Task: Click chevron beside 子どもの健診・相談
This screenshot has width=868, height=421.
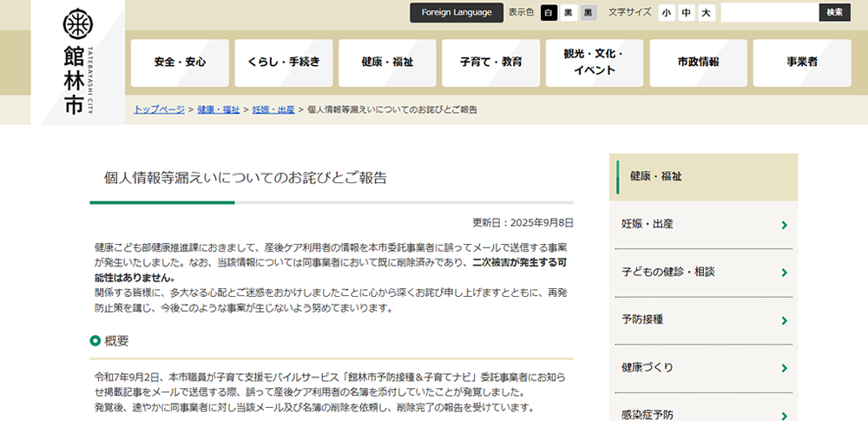Action: (x=784, y=273)
